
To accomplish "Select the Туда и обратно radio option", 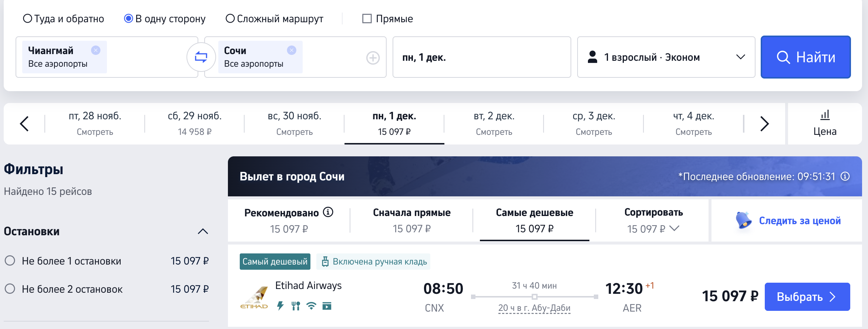I will (x=28, y=19).
